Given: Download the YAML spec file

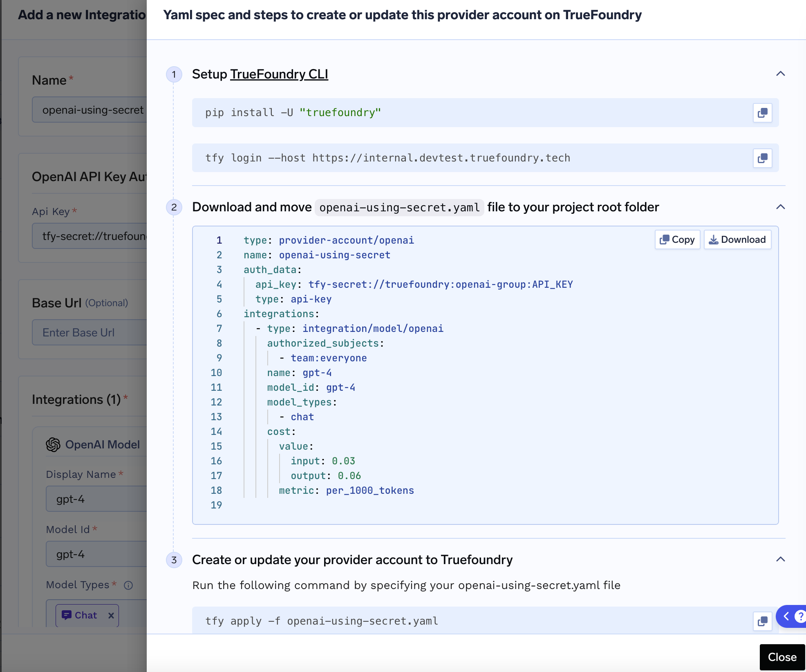Looking at the screenshot, I should click(x=737, y=240).
